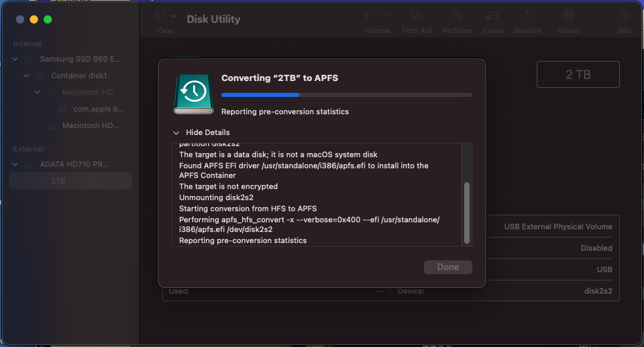The width and height of the screenshot is (644, 347).
Task: Click the green zoom window button
Action: tap(48, 19)
